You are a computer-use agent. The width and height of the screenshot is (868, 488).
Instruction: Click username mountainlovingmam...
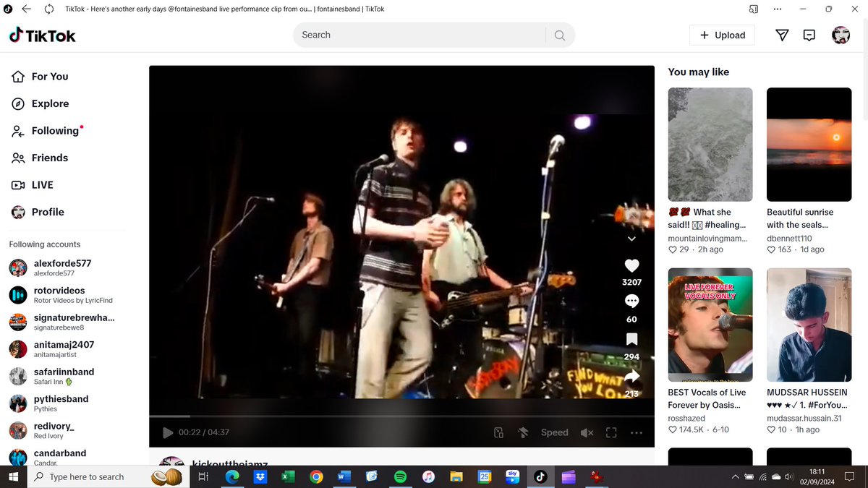click(707, 238)
